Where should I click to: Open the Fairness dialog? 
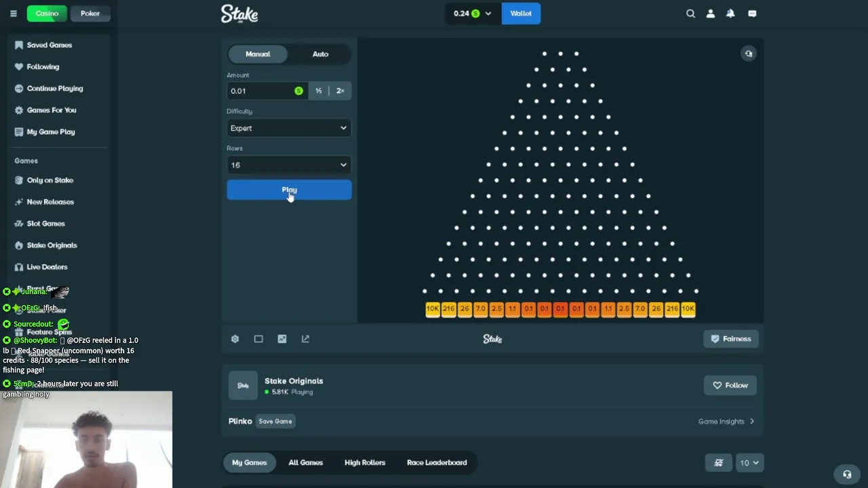tap(731, 339)
